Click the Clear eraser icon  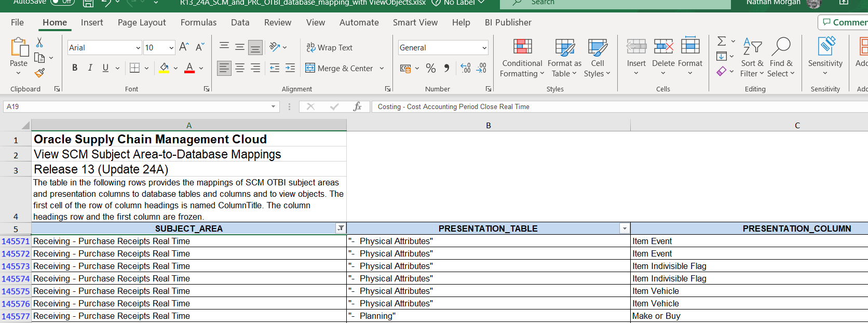[x=722, y=71]
